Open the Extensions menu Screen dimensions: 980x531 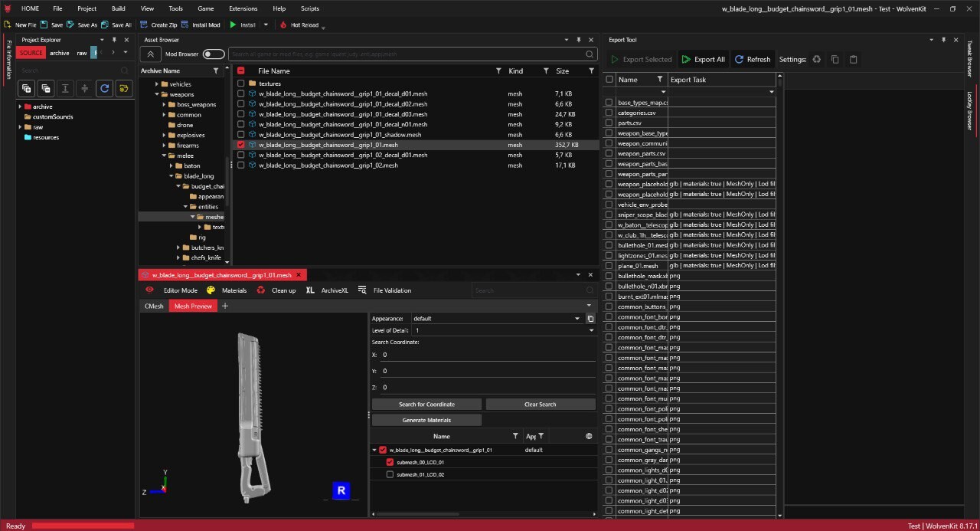pos(243,8)
